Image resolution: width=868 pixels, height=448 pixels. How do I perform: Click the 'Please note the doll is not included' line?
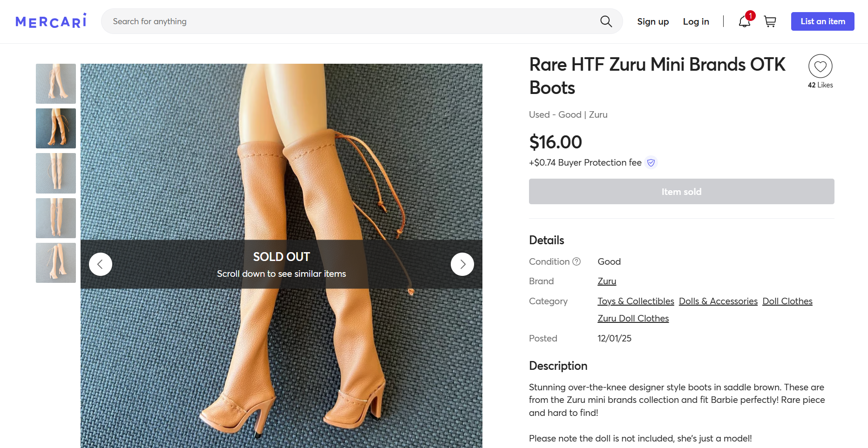point(640,439)
